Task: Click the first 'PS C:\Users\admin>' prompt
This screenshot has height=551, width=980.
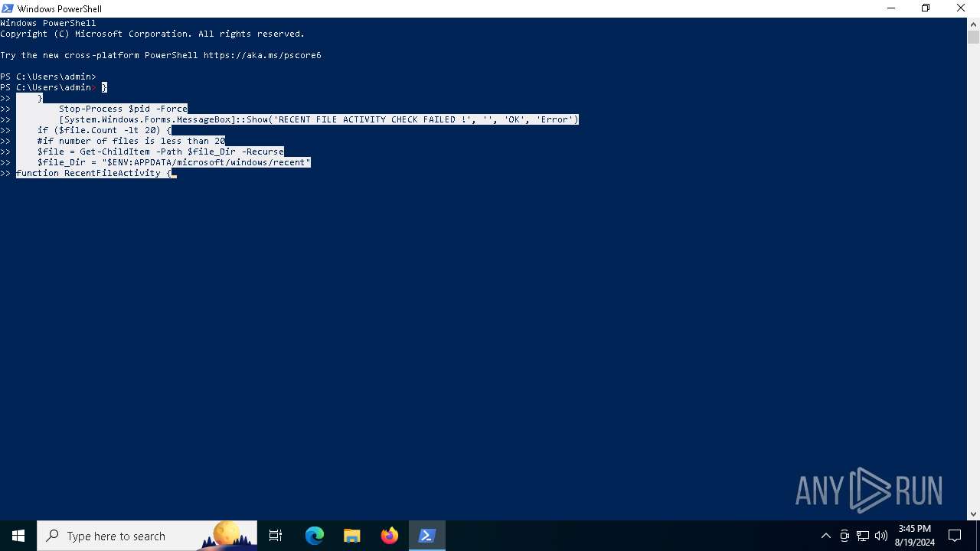Action: coord(48,77)
